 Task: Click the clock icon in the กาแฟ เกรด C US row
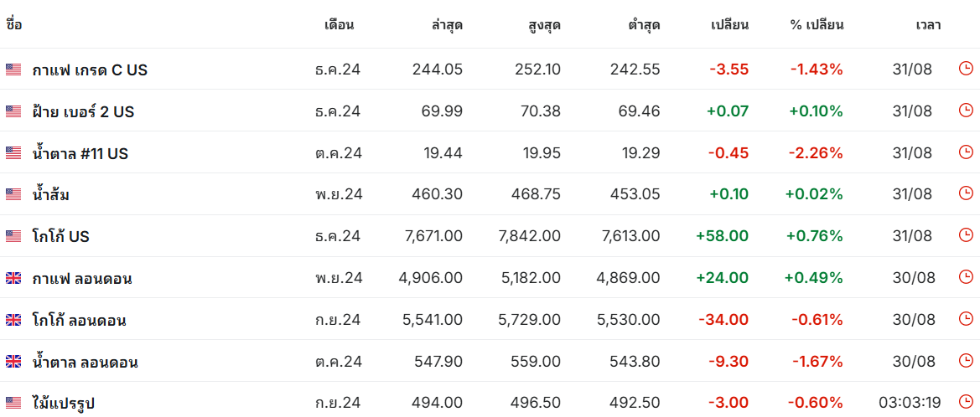click(966, 69)
